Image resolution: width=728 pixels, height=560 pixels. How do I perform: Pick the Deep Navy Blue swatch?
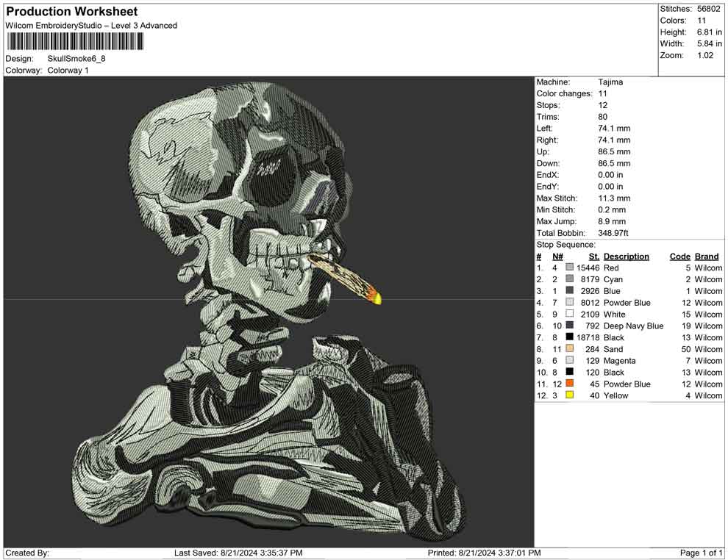[569, 326]
